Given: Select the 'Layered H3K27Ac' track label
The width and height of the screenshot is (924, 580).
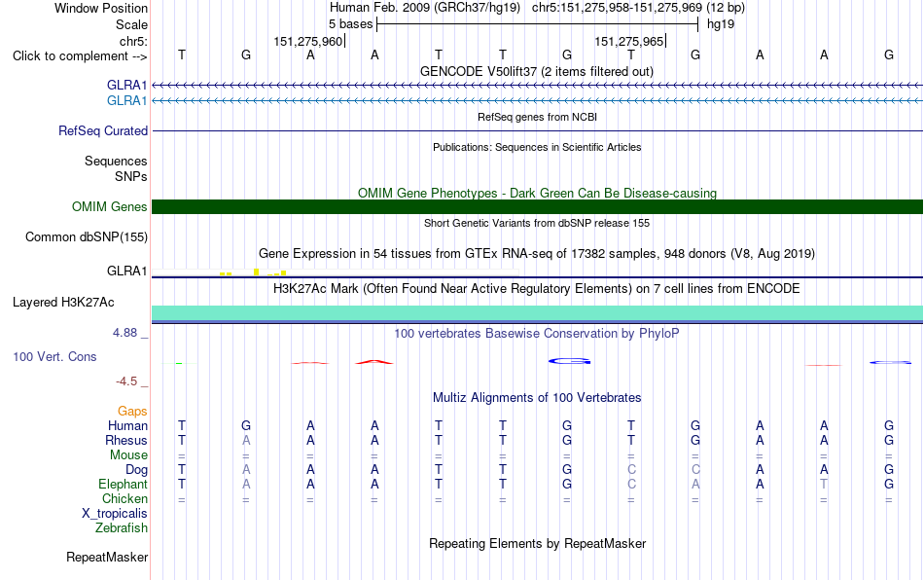Looking at the screenshot, I should (x=63, y=303).
